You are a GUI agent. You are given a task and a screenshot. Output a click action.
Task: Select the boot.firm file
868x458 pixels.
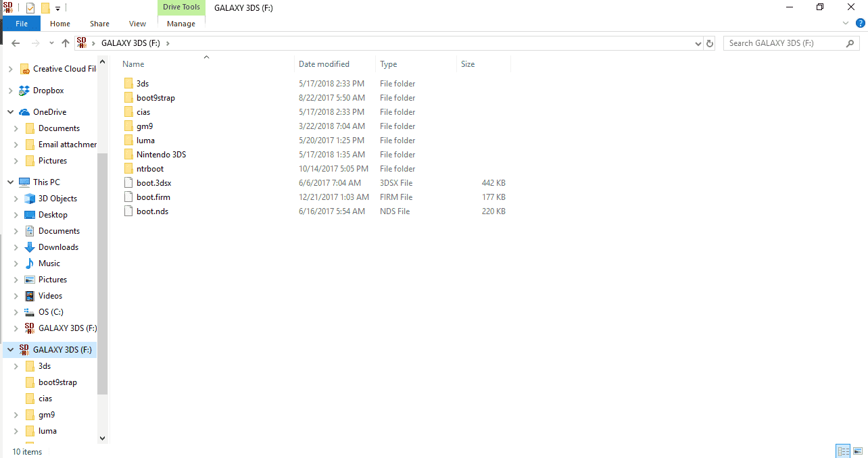[153, 197]
